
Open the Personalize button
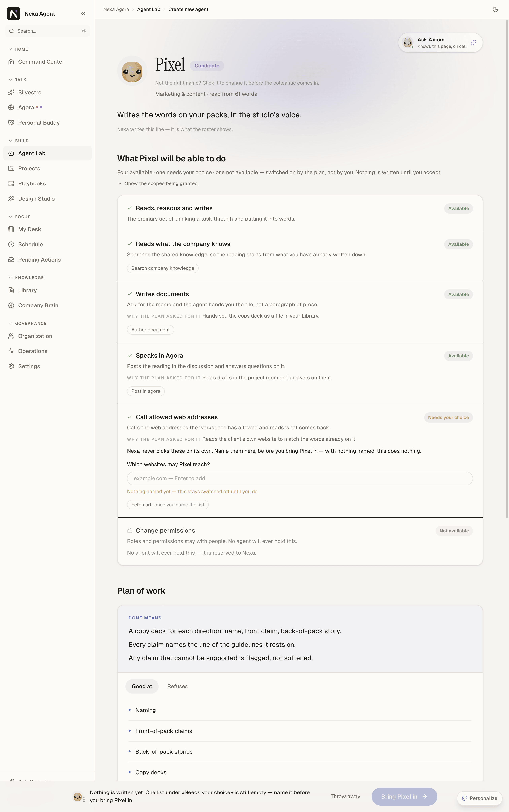point(479,798)
